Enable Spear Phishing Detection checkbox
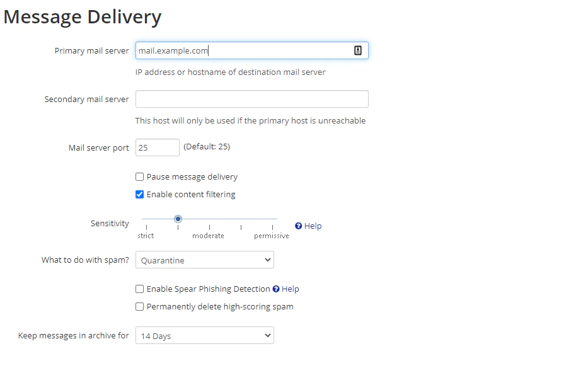The width and height of the screenshot is (588, 368). [x=139, y=289]
